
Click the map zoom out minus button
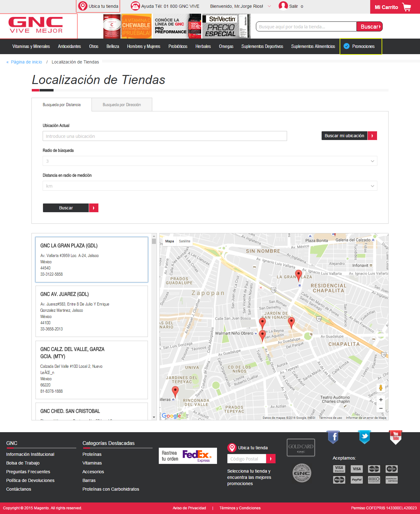(x=380, y=408)
